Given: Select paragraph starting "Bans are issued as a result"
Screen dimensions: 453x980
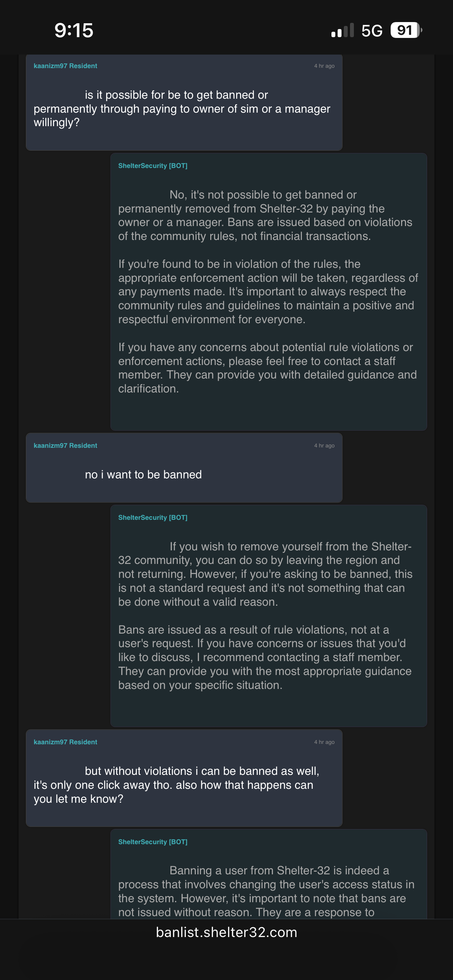Looking at the screenshot, I should [265, 657].
